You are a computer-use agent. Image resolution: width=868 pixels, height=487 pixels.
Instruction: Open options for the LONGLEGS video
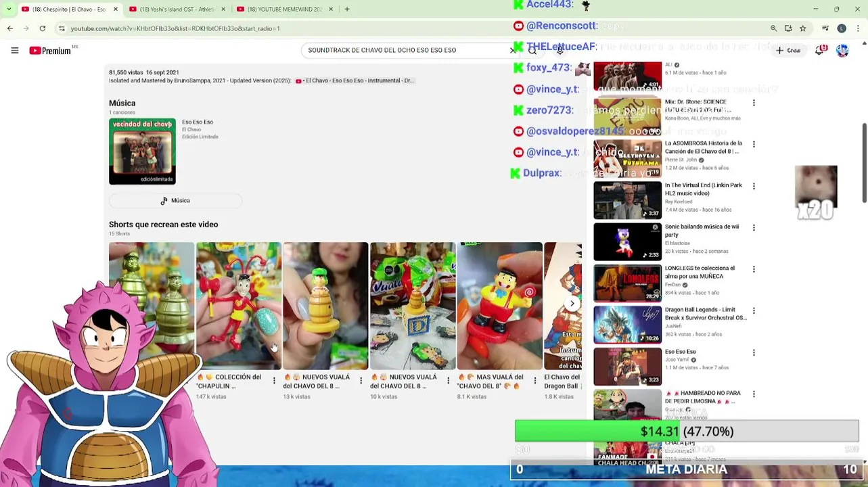[x=754, y=269]
